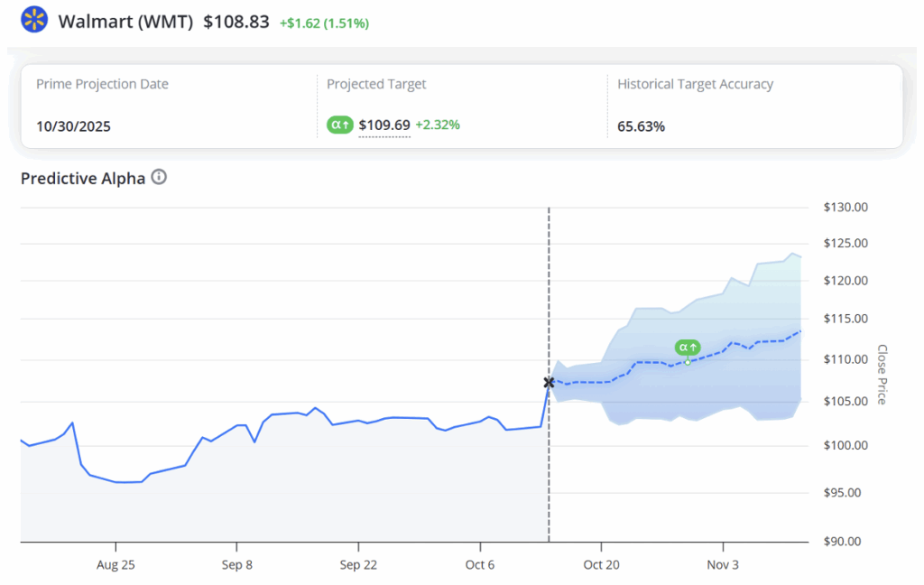Click the $125.00 axis label
This screenshot has width=924, height=585.
(845, 244)
